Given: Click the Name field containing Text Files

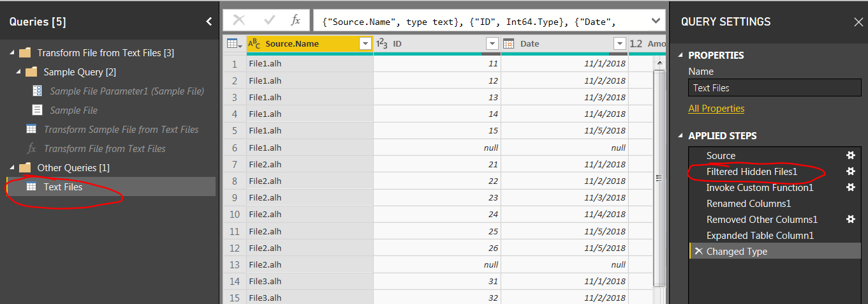Looking at the screenshot, I should 774,88.
